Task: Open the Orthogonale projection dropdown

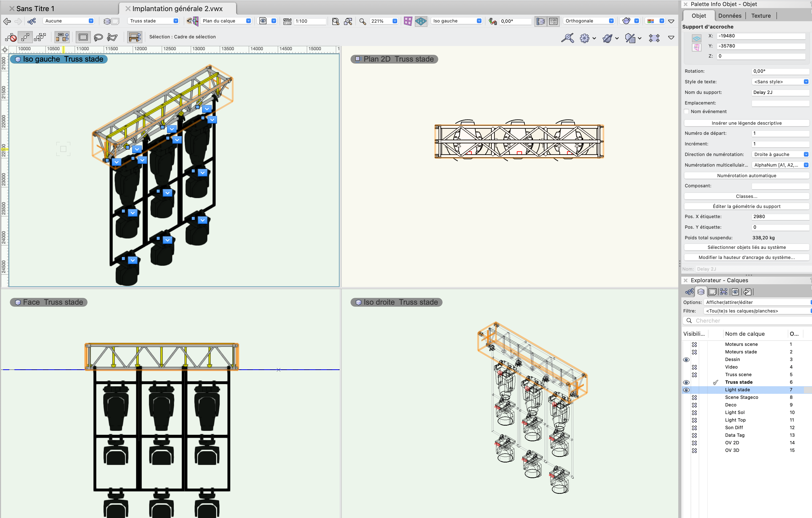Action: point(589,21)
